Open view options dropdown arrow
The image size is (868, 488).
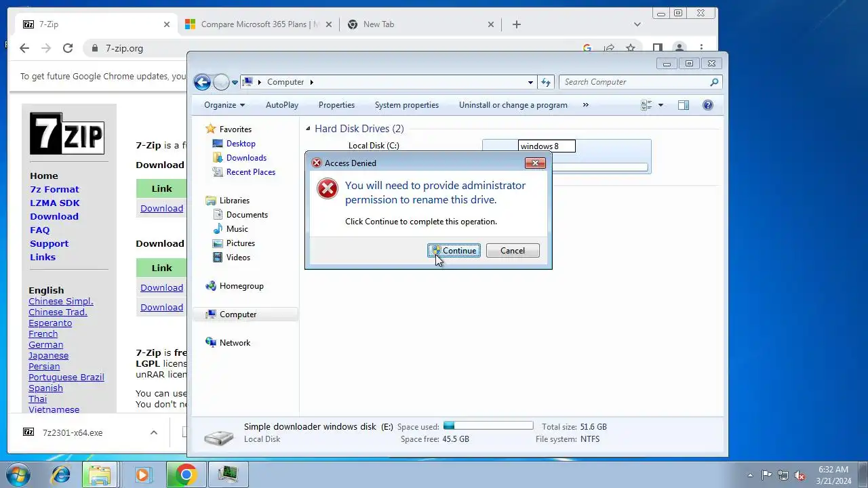pos(660,105)
